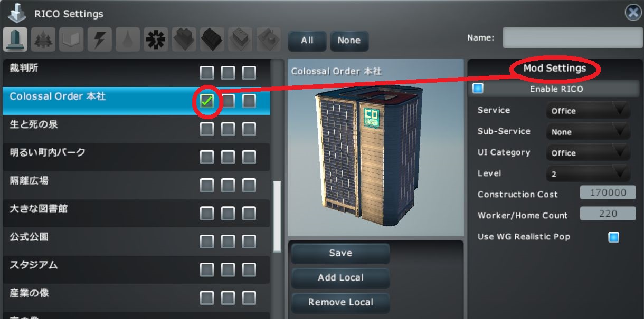Open the Sub-Service dropdown
The width and height of the screenshot is (644, 319).
[x=588, y=131]
